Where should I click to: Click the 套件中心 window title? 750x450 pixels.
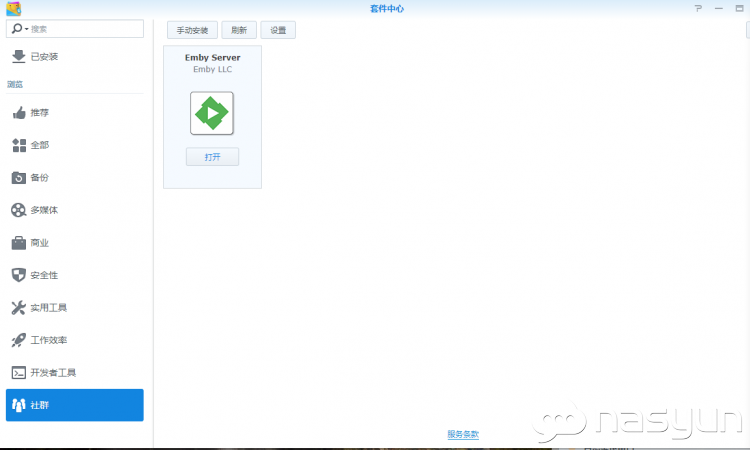pos(387,9)
